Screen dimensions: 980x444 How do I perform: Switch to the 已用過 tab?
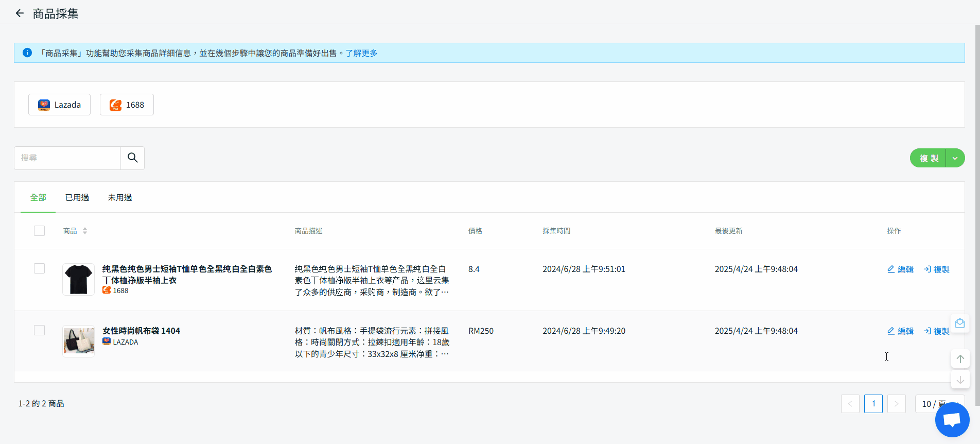(x=77, y=198)
